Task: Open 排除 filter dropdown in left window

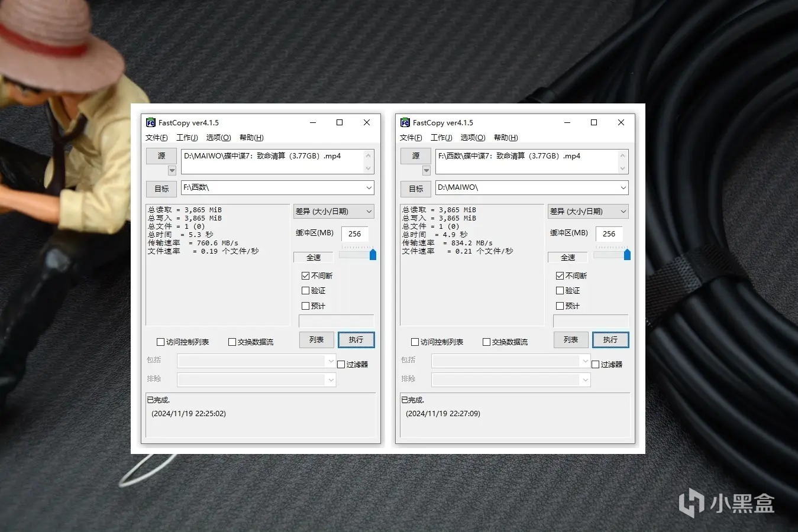Action: tap(257, 380)
